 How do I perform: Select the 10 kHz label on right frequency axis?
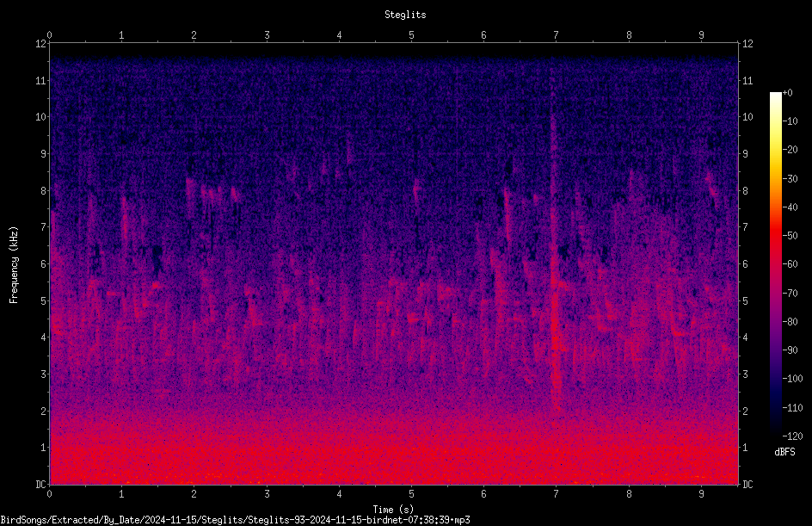click(x=747, y=116)
